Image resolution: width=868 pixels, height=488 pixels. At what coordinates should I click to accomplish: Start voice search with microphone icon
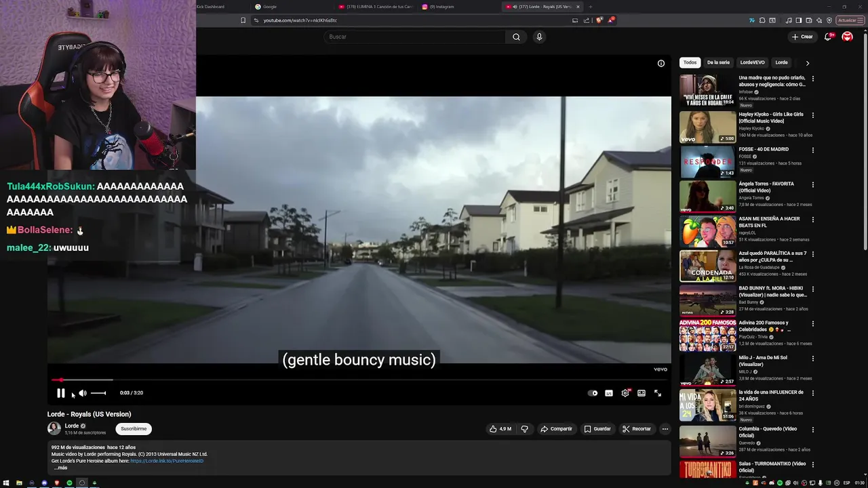click(x=539, y=37)
